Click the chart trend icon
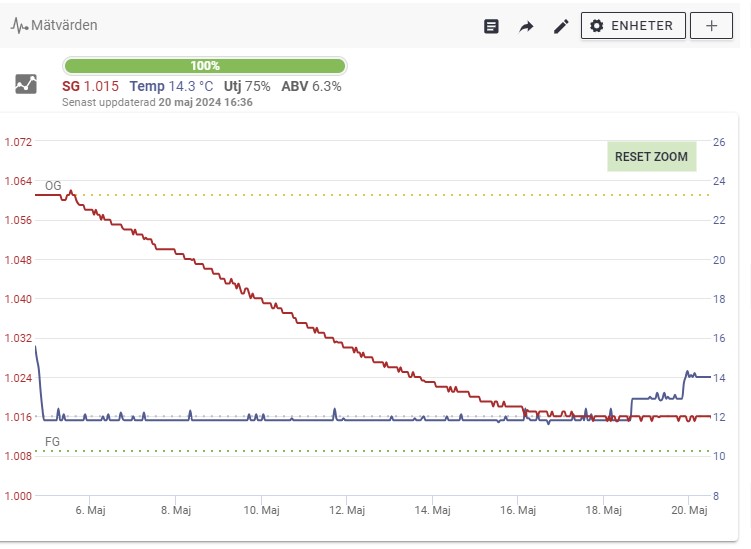This screenshot has height=549, width=751. (x=26, y=85)
